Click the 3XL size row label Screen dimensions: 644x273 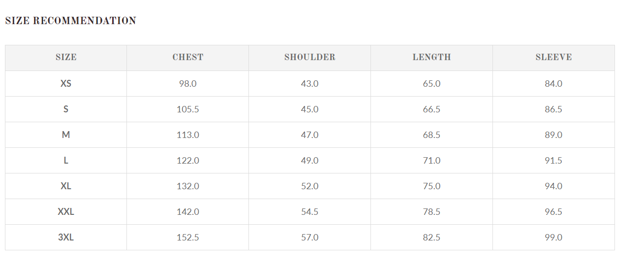66,238
